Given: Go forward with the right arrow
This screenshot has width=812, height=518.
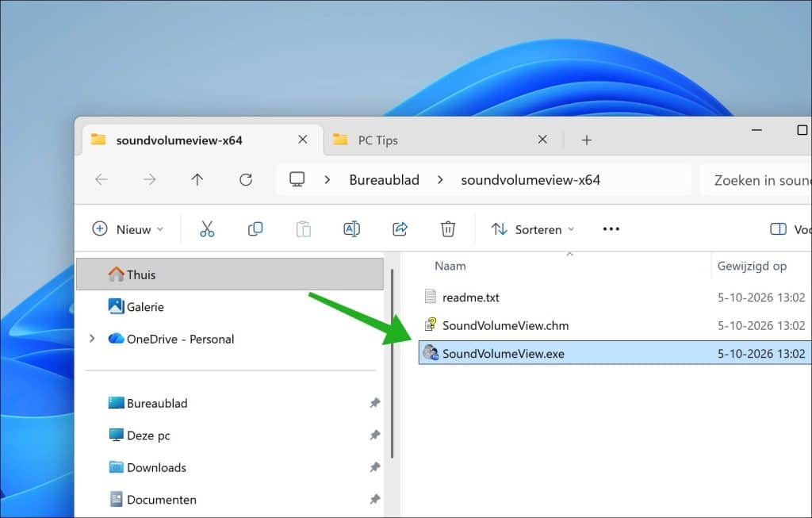Looking at the screenshot, I should click(x=150, y=180).
